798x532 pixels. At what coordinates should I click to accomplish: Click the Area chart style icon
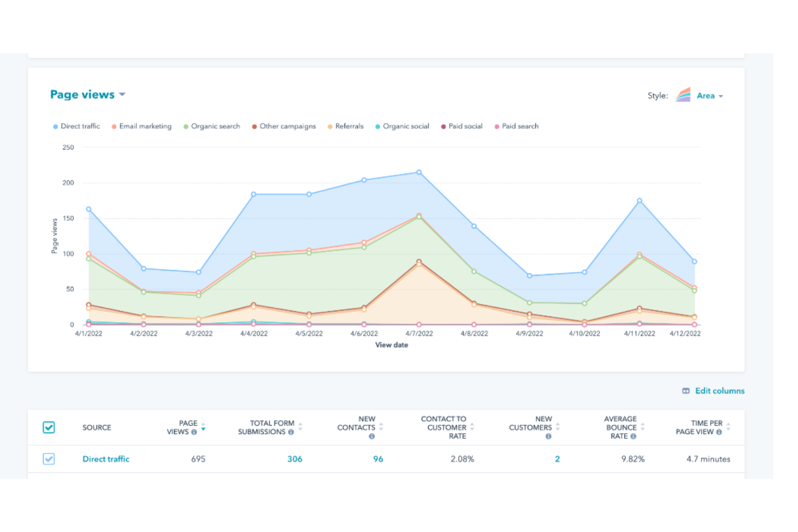click(683, 95)
